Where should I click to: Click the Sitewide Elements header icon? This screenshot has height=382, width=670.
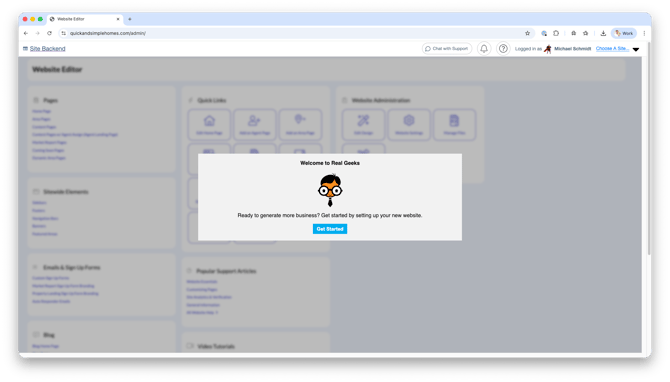coord(36,192)
